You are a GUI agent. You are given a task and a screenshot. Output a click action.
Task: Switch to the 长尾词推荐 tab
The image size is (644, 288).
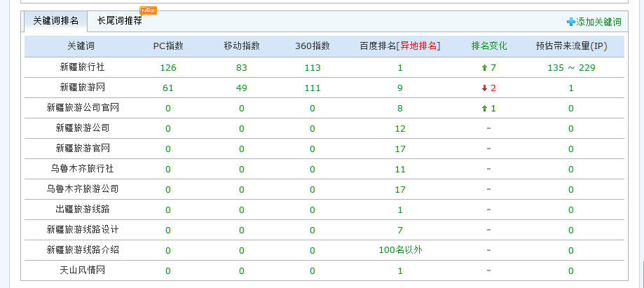120,21
